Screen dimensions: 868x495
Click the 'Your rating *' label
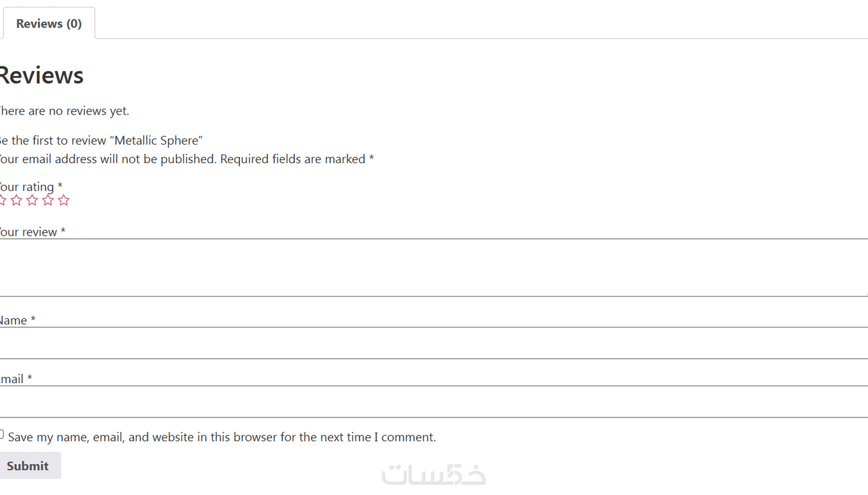pos(30,187)
